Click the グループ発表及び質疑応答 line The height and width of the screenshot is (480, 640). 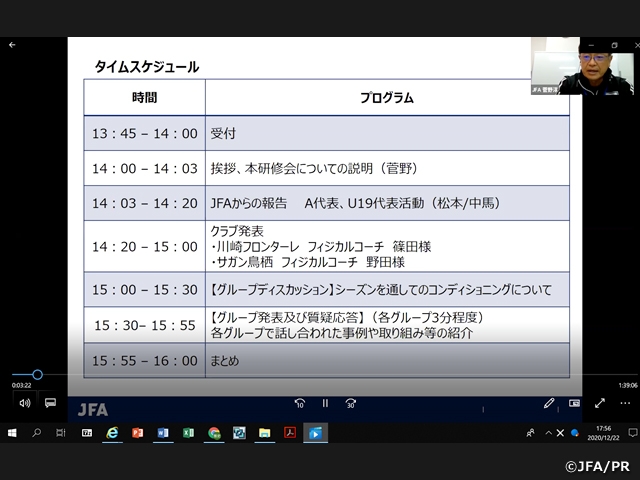(347, 317)
